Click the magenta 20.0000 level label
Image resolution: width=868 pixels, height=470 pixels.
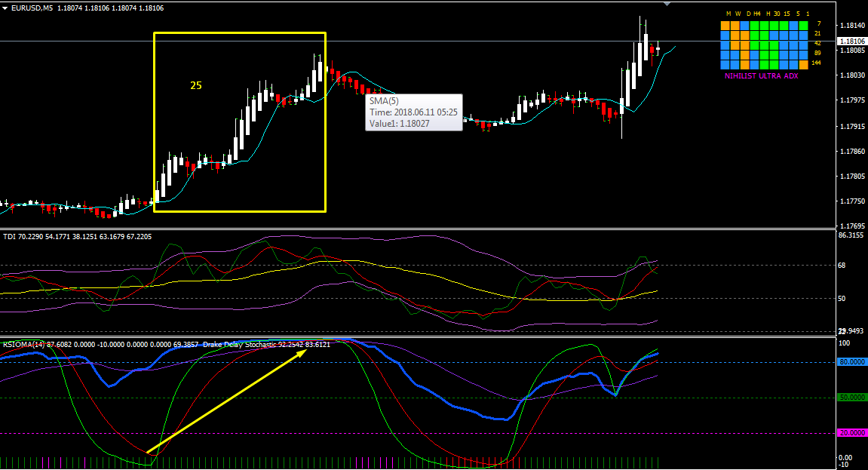[x=852, y=433]
